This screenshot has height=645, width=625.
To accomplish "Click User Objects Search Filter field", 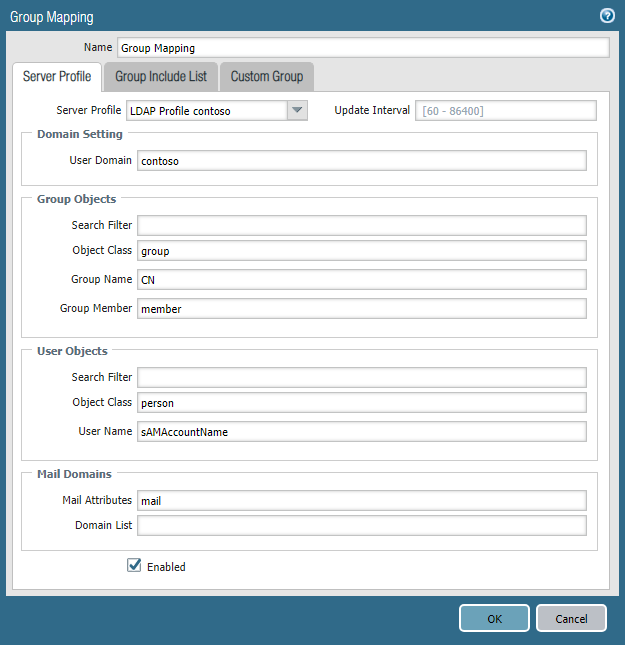I will pyautogui.click(x=362, y=377).
